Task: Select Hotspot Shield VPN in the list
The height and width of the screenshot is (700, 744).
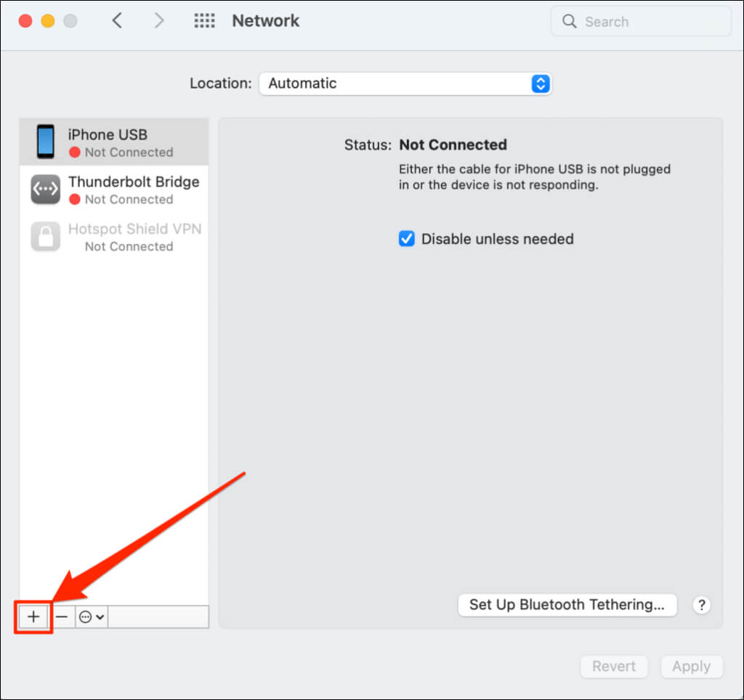Action: 114,237
